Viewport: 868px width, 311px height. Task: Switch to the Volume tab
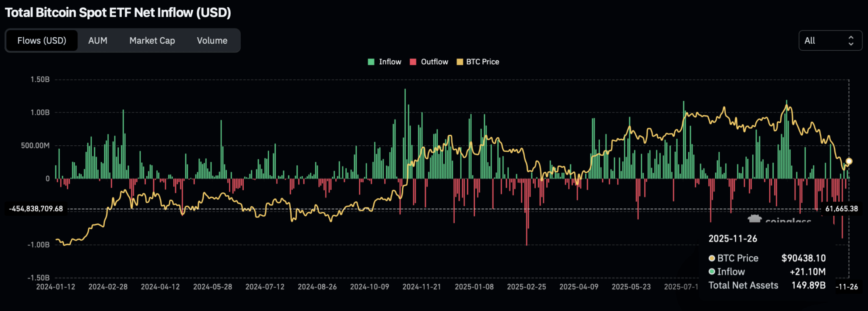pyautogui.click(x=212, y=41)
